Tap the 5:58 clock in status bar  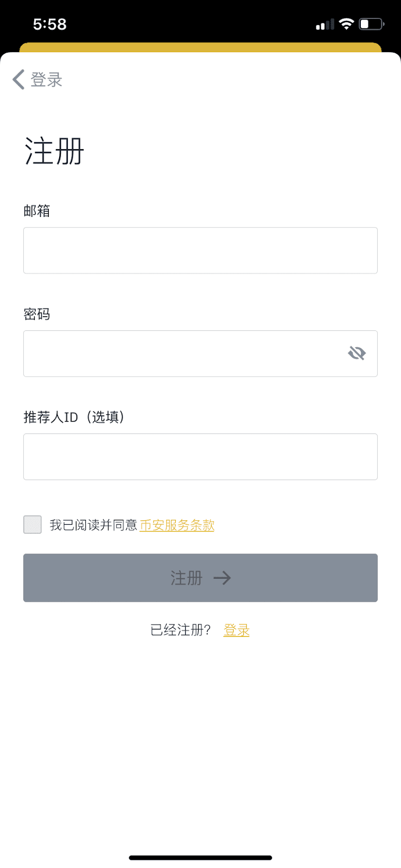click(49, 24)
